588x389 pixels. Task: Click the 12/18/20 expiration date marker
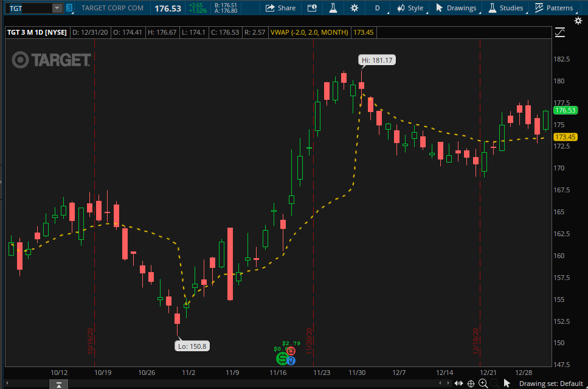coord(476,341)
